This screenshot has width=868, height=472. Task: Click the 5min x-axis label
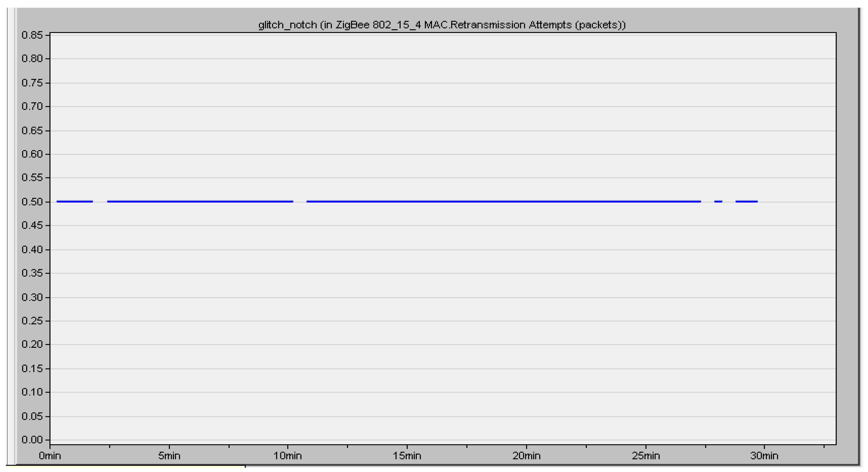click(x=169, y=456)
